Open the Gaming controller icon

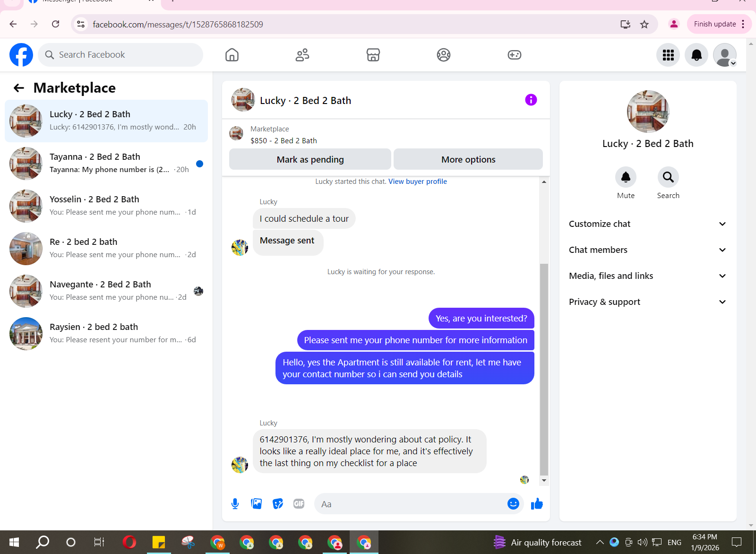515,55
